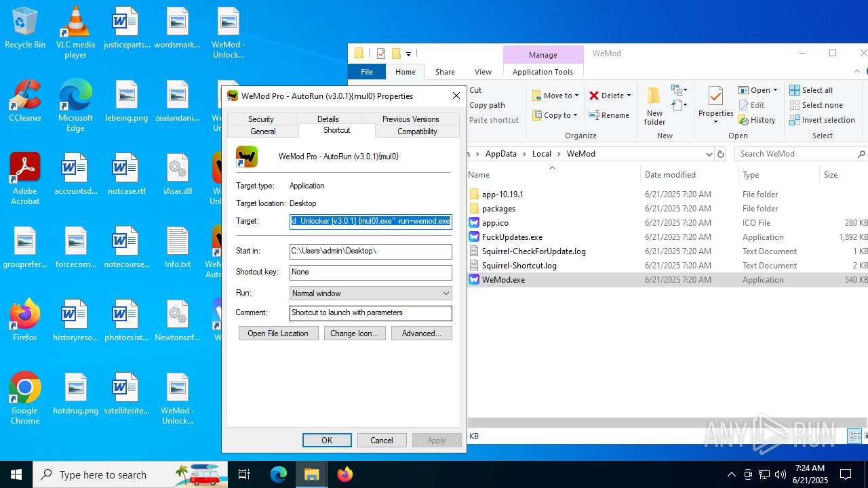Switch to the Previous Versions tab
The height and width of the screenshot is (488, 868).
pyautogui.click(x=410, y=119)
